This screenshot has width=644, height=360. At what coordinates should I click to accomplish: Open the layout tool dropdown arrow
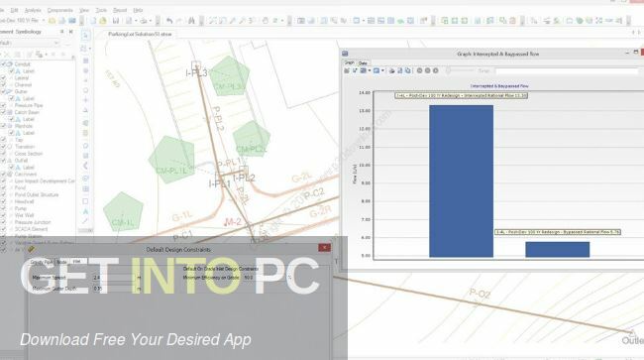click(89, 49)
